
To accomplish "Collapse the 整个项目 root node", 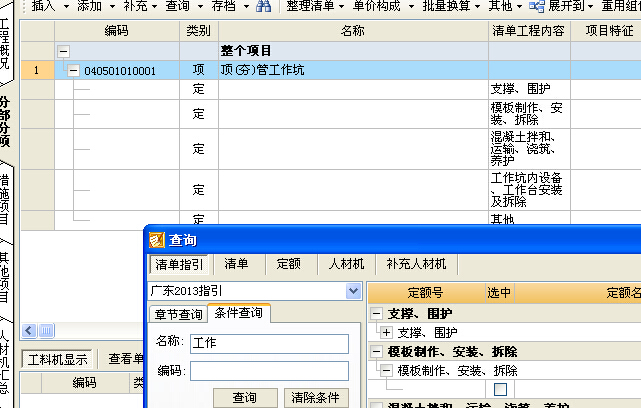I will [63, 51].
